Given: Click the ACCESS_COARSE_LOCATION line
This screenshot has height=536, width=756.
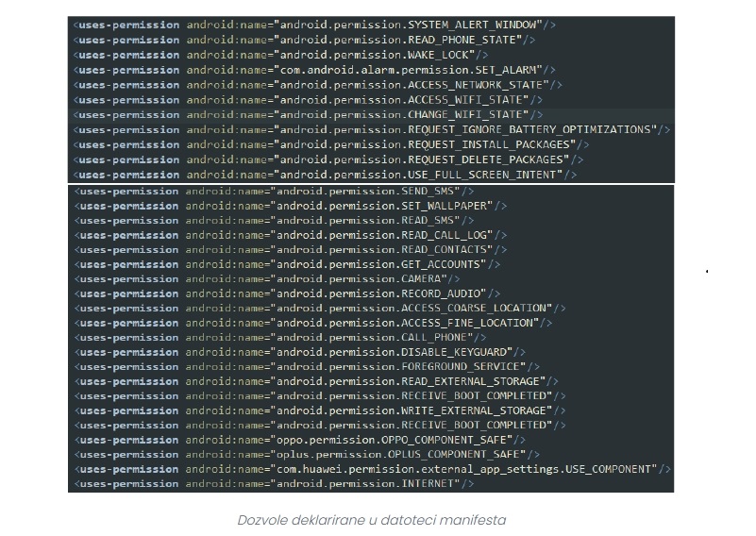Looking at the screenshot, I should pos(320,308).
